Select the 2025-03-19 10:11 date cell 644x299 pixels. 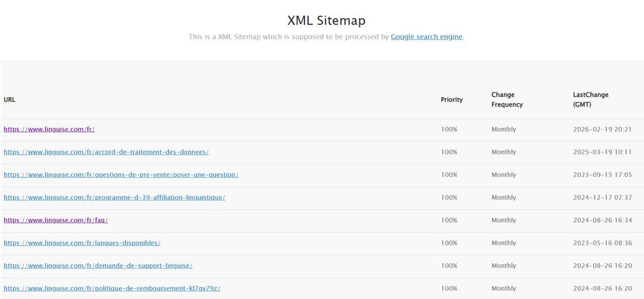pyautogui.click(x=602, y=152)
